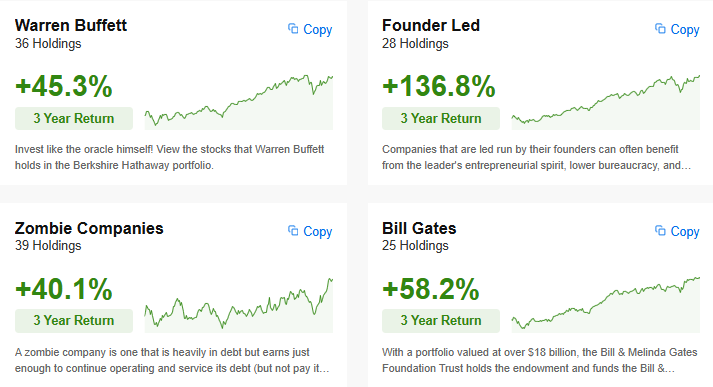
Task: Copy the Warren Buffett portfolio text link
Action: click(317, 30)
